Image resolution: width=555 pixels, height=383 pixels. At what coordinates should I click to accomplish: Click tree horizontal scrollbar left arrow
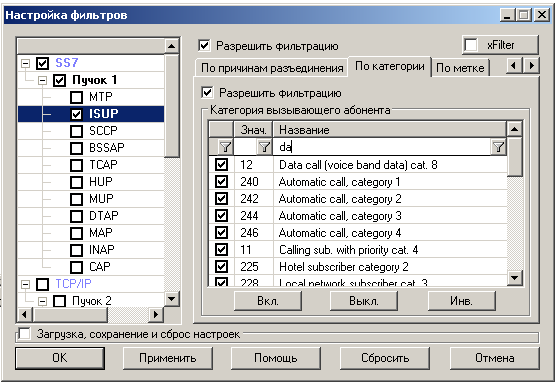tap(24, 314)
